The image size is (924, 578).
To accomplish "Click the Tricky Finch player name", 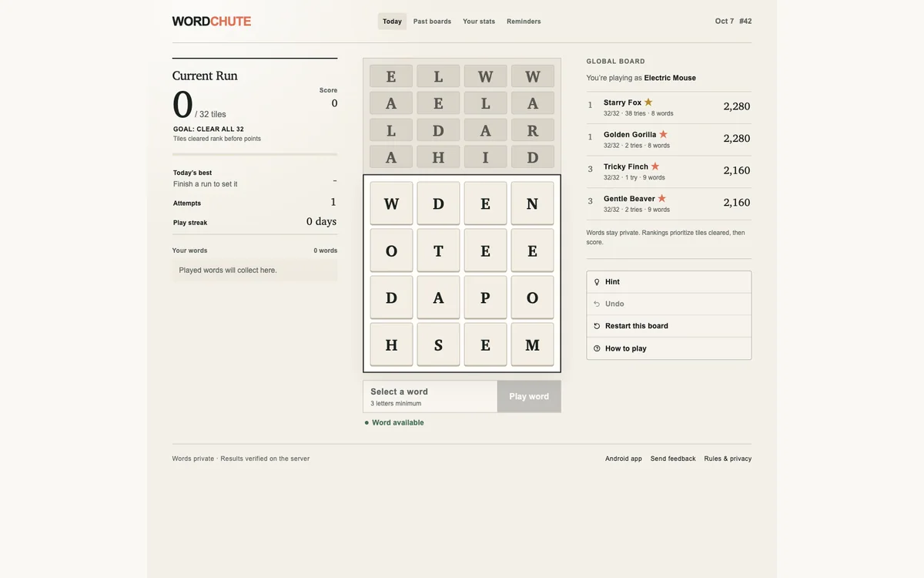I will [626, 166].
